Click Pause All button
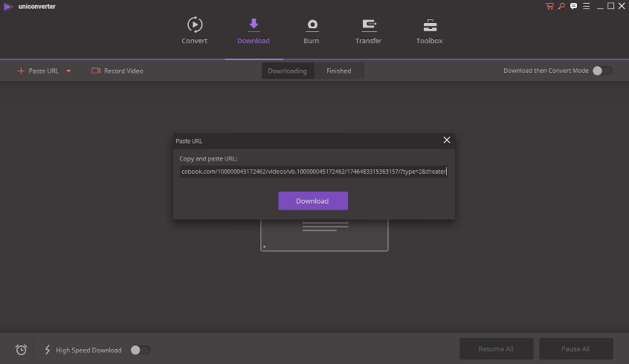The image size is (629, 364). [x=575, y=348]
